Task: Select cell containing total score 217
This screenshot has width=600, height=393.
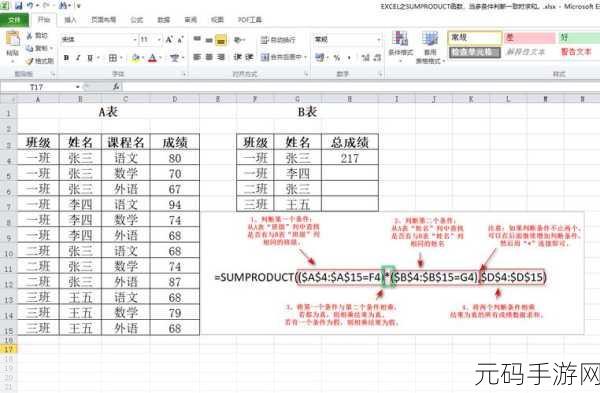Action: (350, 158)
